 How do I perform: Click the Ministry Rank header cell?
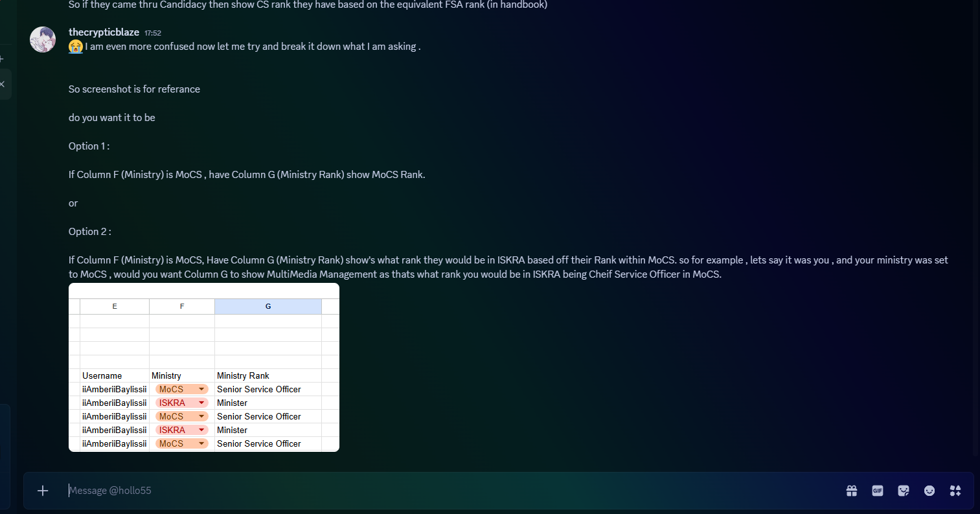coord(243,375)
